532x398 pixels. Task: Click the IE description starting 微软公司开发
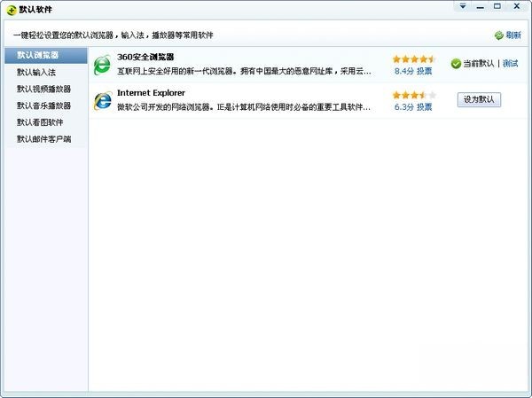[x=244, y=107]
